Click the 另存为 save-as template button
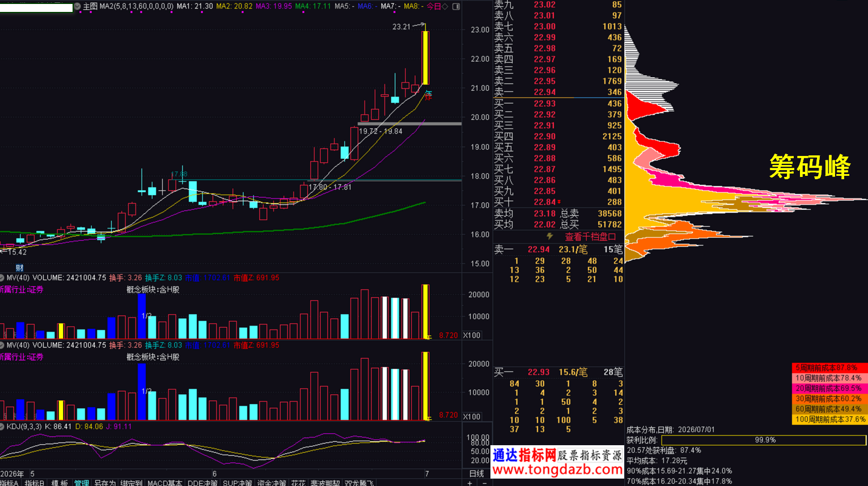 pyautogui.click(x=105, y=483)
